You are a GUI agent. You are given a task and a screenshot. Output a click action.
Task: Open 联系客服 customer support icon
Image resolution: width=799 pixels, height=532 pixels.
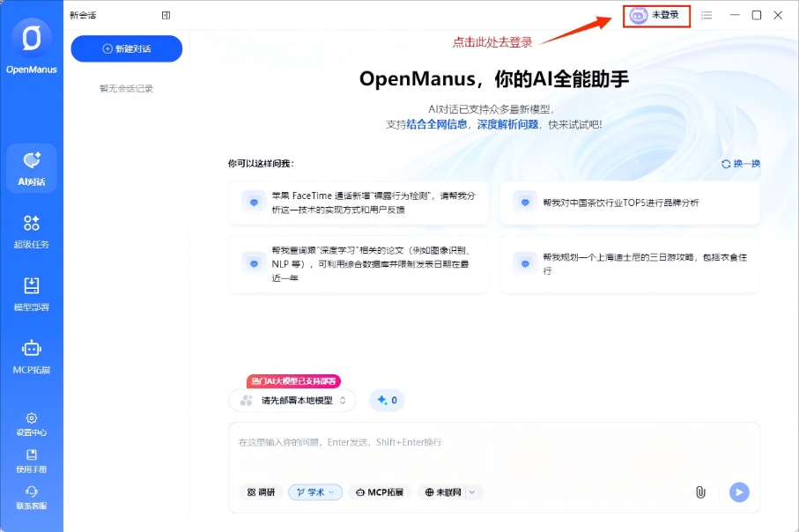32,498
